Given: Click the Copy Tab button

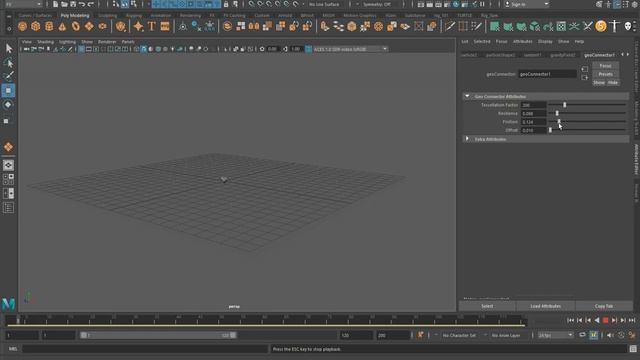Looking at the screenshot, I should click(x=604, y=306).
